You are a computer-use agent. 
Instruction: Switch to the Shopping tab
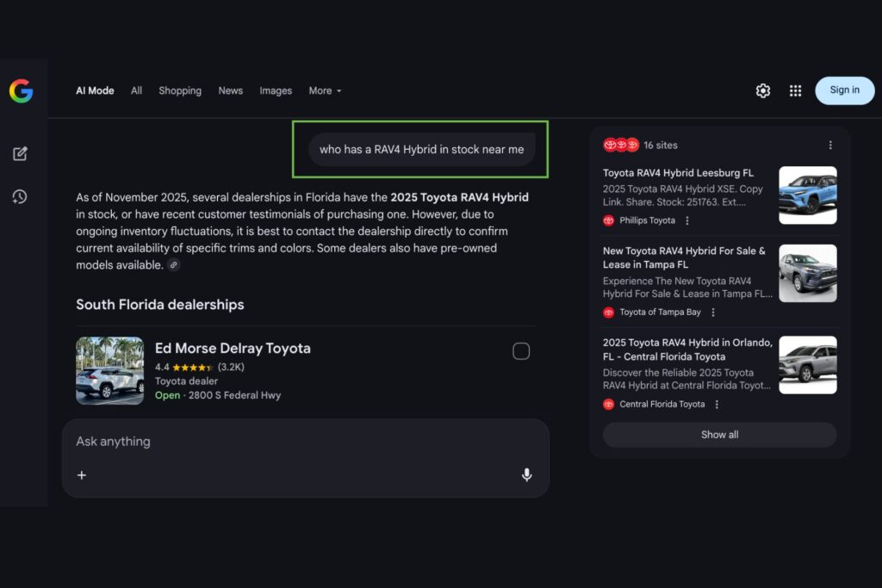point(180,90)
